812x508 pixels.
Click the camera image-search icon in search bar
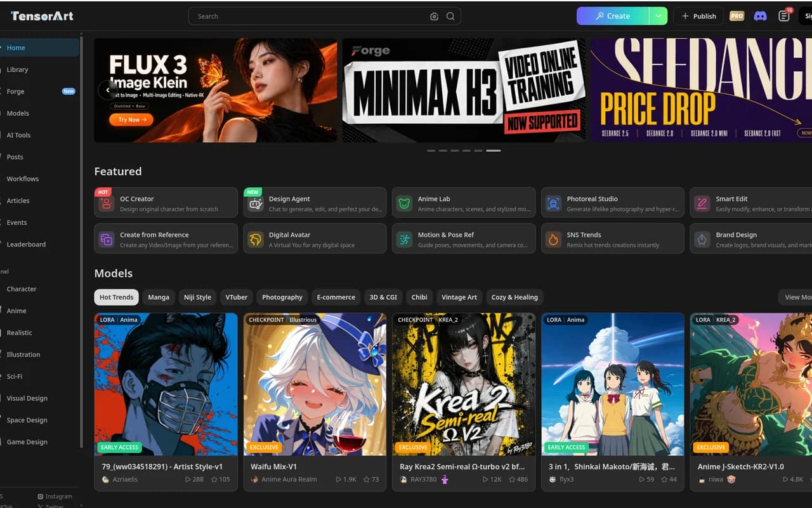tap(434, 17)
